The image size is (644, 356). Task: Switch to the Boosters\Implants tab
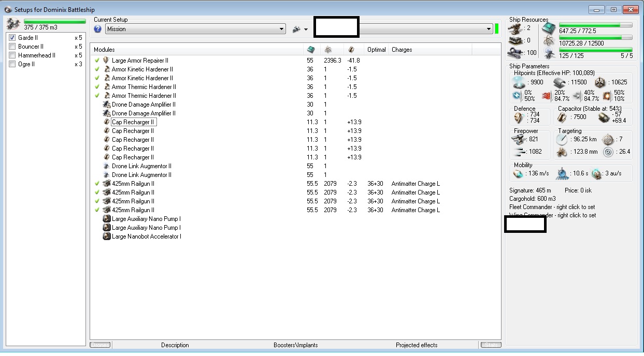(x=296, y=345)
